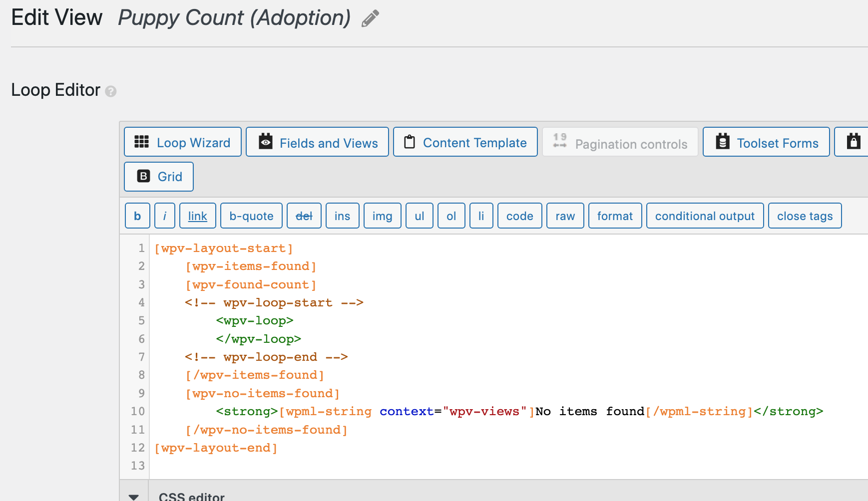868x501 pixels.
Task: Click close tags button
Action: tap(805, 216)
